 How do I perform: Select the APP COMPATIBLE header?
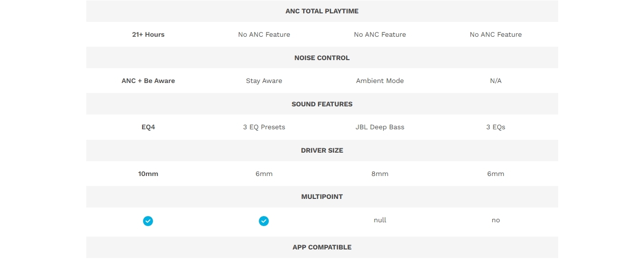pos(322,247)
